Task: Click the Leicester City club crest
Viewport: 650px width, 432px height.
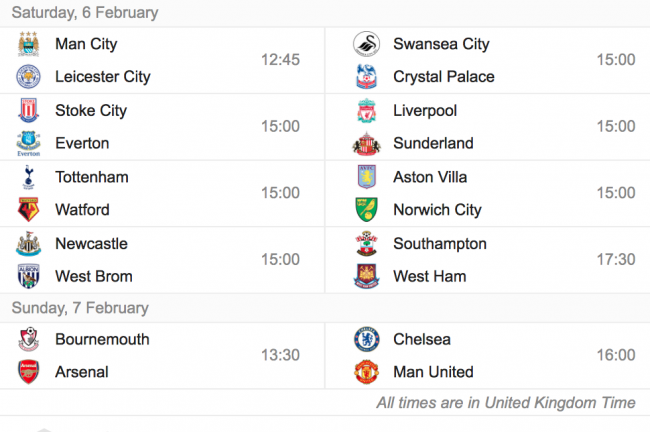Action: click(28, 76)
